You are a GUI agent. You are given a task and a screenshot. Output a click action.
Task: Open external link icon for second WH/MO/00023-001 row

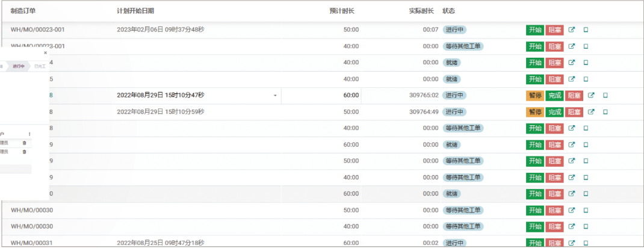point(572,46)
